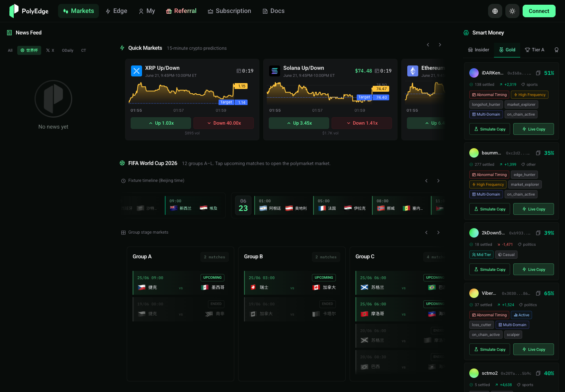Click the Connect wallet button
Image resolution: width=565 pixels, height=392 pixels.
pyautogui.click(x=539, y=11)
